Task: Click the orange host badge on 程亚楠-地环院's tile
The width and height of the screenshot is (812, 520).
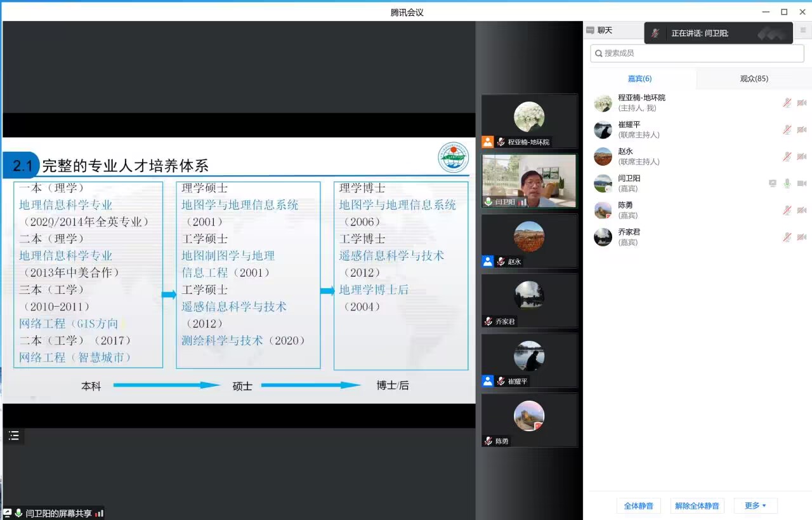Action: (x=487, y=142)
